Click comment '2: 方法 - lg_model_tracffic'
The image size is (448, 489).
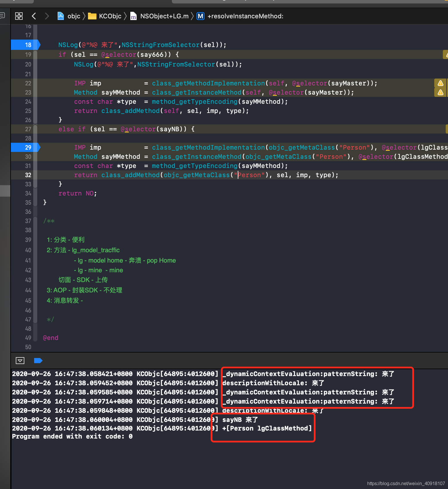(83, 250)
